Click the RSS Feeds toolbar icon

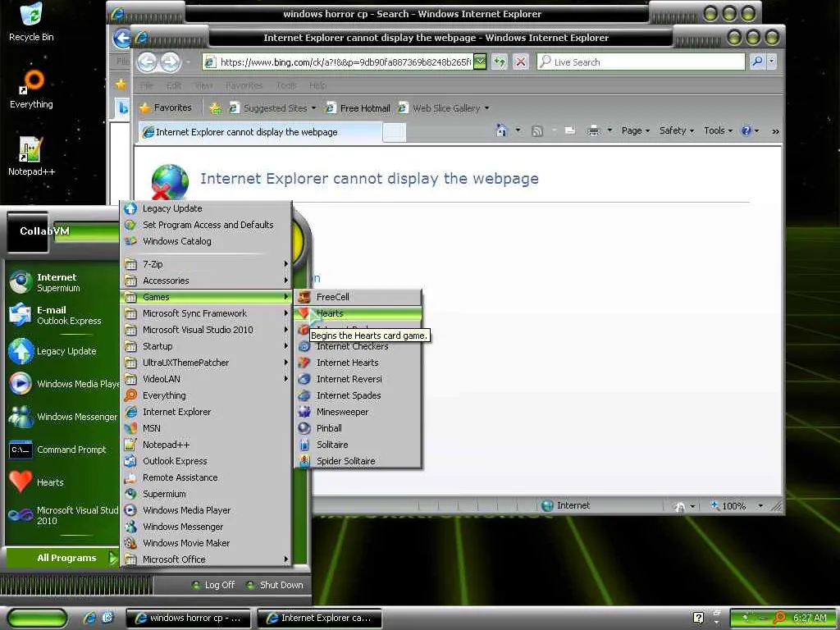pos(536,130)
